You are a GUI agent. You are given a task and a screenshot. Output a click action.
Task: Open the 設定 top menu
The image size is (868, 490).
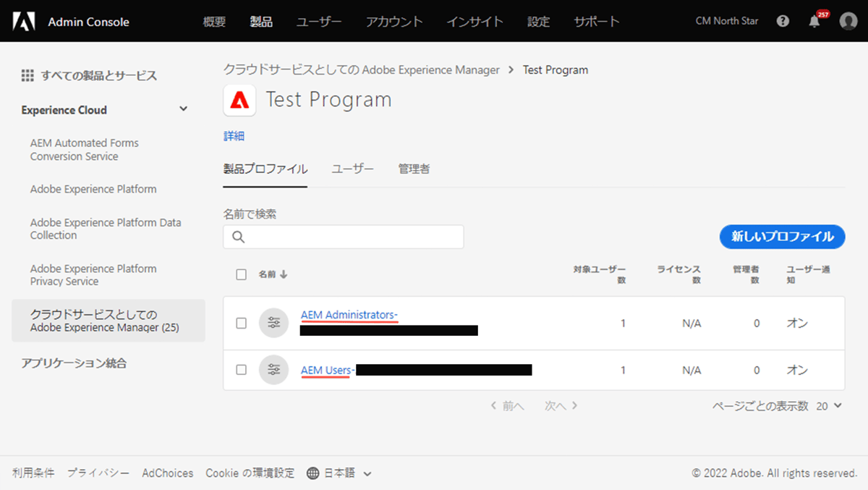point(538,22)
